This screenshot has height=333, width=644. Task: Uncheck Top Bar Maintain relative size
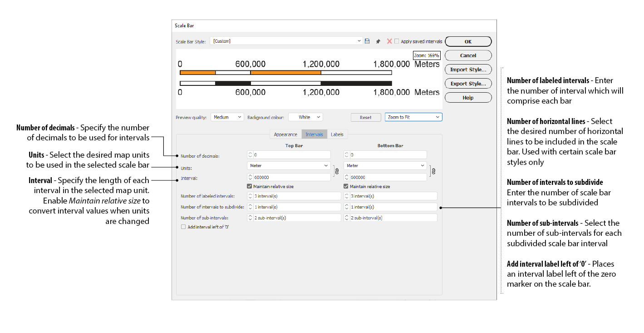click(250, 186)
